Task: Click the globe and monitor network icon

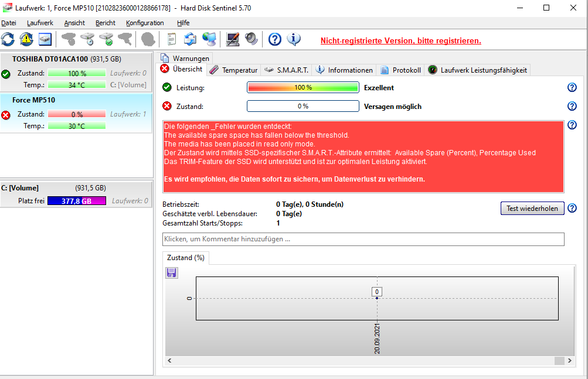Action: (209, 39)
